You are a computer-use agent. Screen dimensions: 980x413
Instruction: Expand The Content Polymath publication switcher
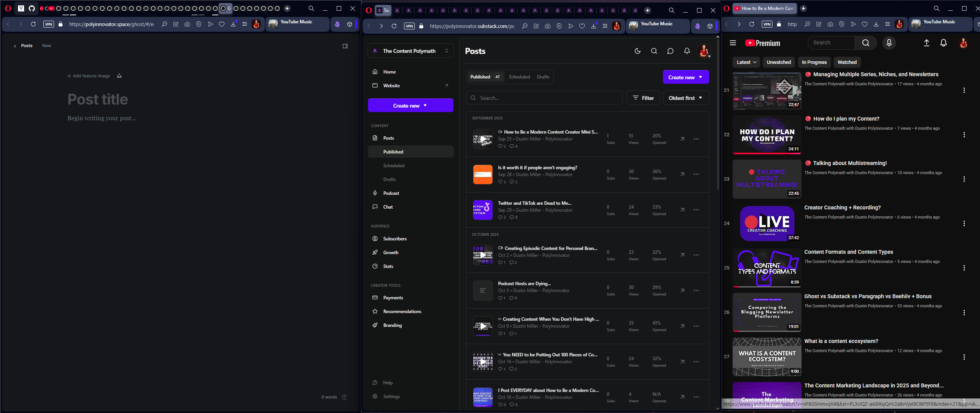click(x=411, y=51)
